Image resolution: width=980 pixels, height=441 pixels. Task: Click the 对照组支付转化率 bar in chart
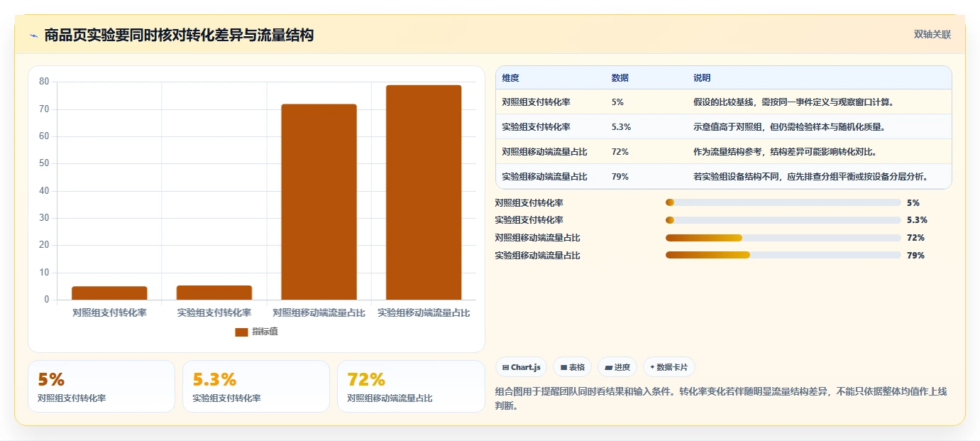click(109, 293)
